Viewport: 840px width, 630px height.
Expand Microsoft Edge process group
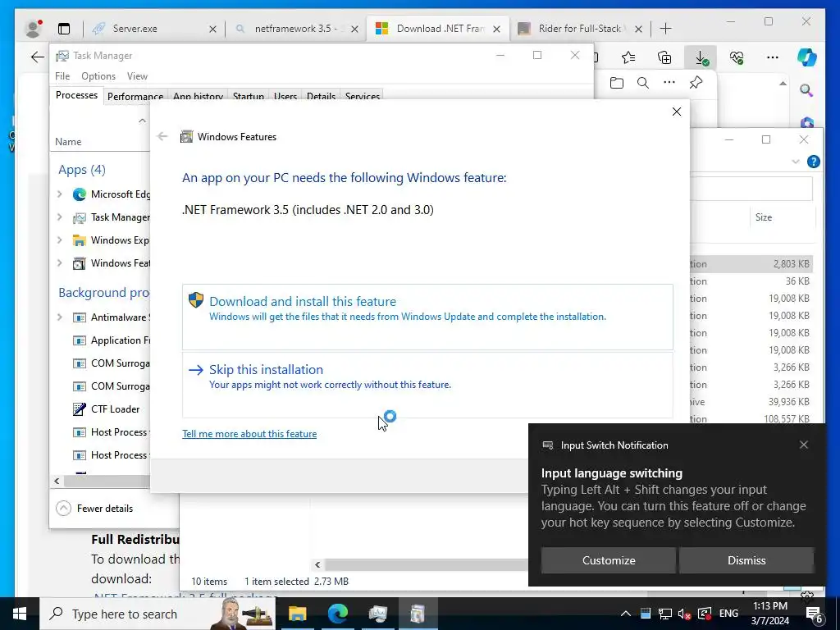pyautogui.click(x=60, y=194)
